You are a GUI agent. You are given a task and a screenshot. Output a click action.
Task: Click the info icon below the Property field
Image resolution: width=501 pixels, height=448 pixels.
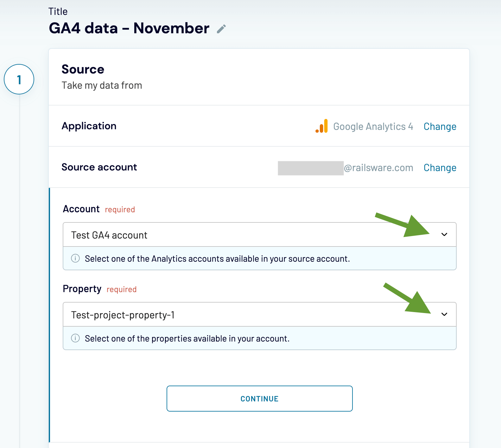point(75,338)
